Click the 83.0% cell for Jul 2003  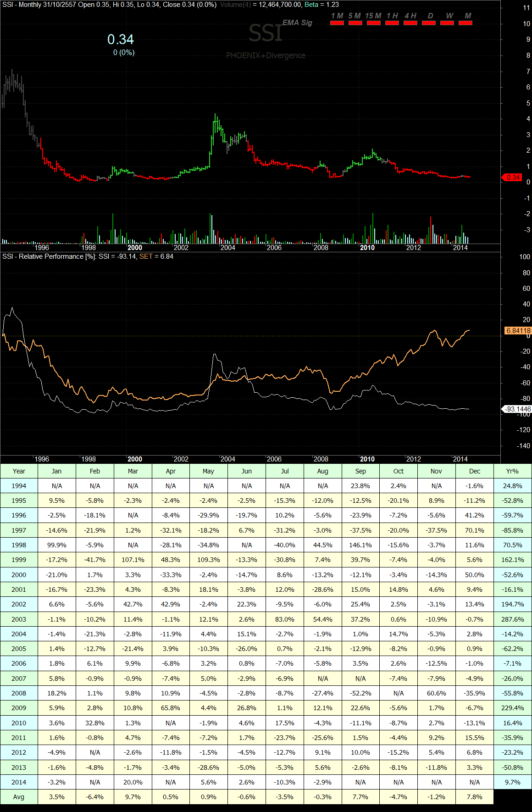[285, 619]
